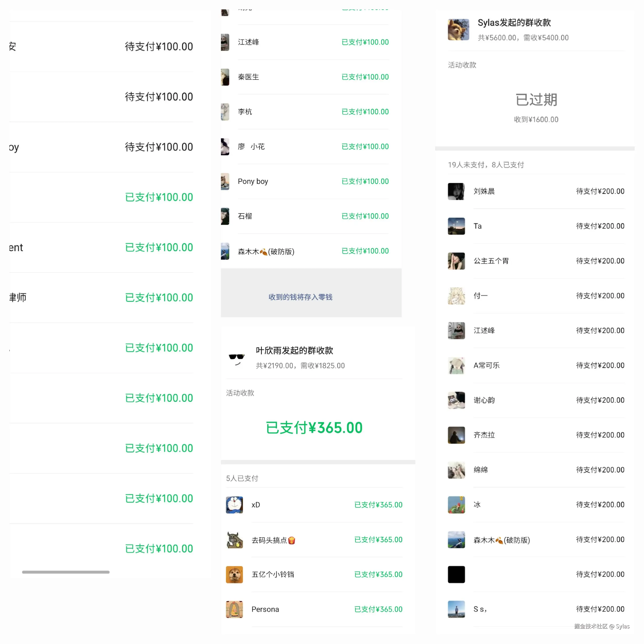Tap the black square avatar entry

click(x=456, y=574)
